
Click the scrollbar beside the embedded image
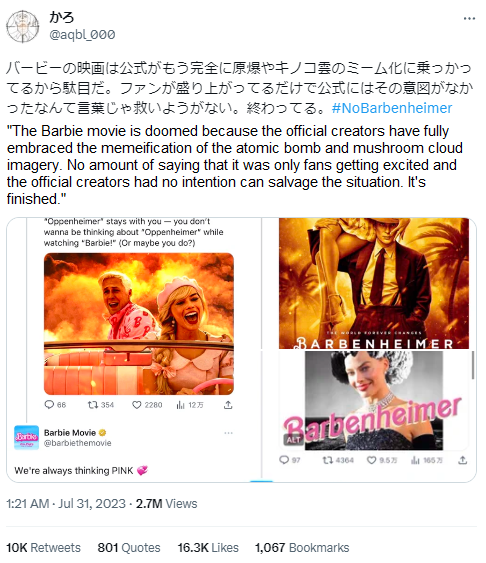[x=473, y=364]
